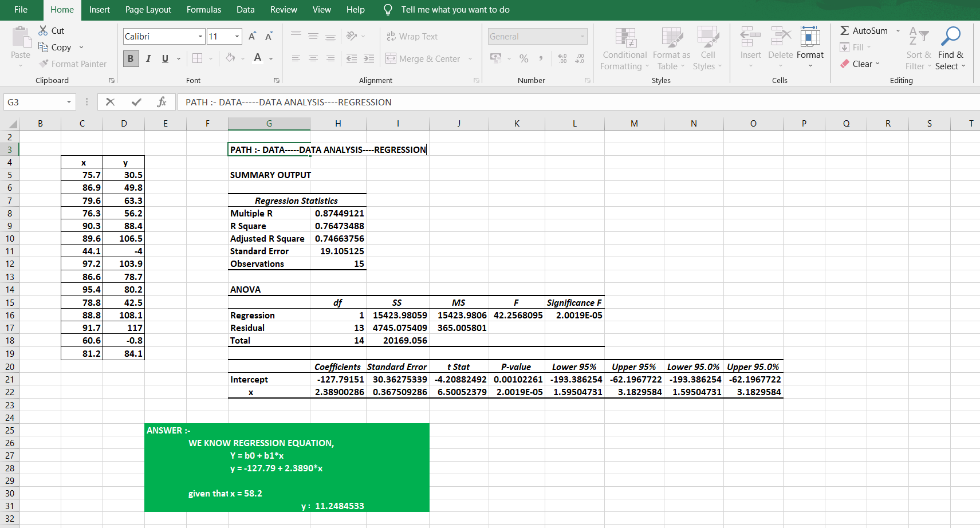Screen dimensions: 980x528
Task: Select column H header
Action: 338,124
